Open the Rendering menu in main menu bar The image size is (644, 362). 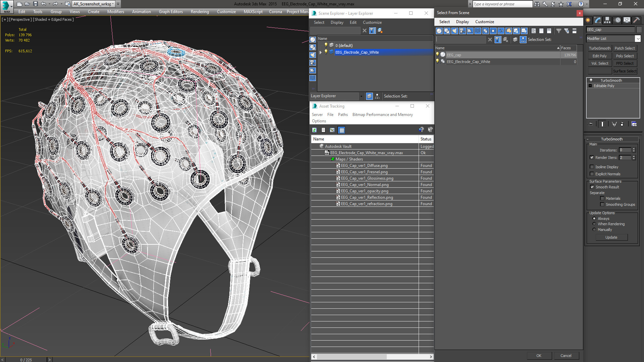click(x=200, y=12)
